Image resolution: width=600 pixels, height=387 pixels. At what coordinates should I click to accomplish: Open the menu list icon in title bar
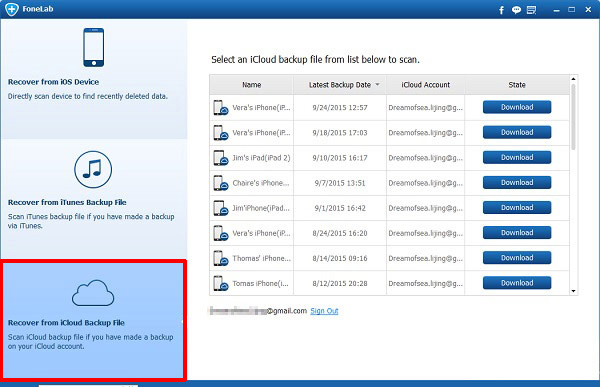coord(532,10)
